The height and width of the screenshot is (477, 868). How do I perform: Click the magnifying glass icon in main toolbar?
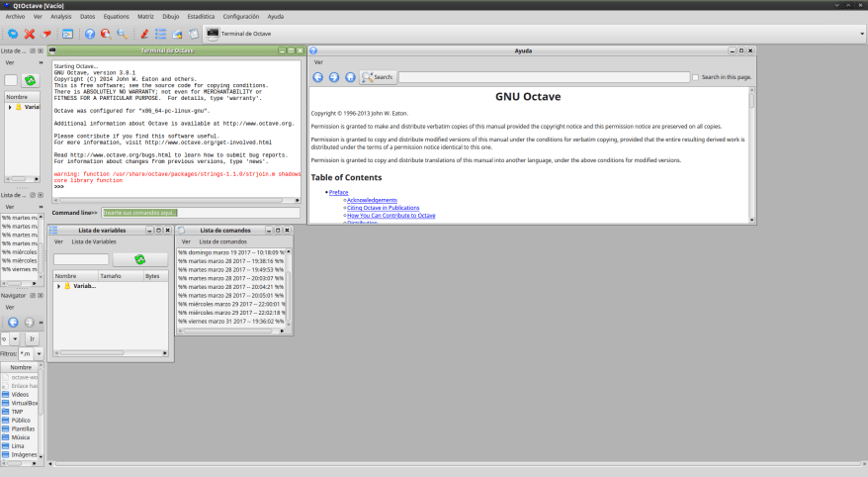[x=123, y=34]
